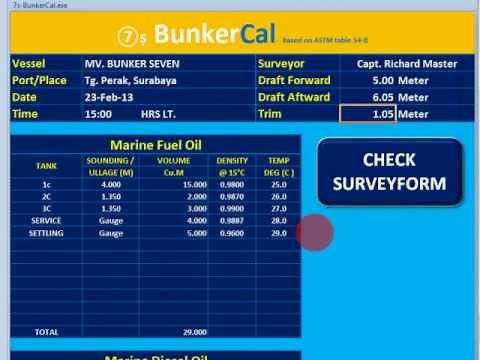Image resolution: width=480 pixels, height=360 pixels.
Task: Click Gauge cell in SERVICE row
Action: click(111, 221)
